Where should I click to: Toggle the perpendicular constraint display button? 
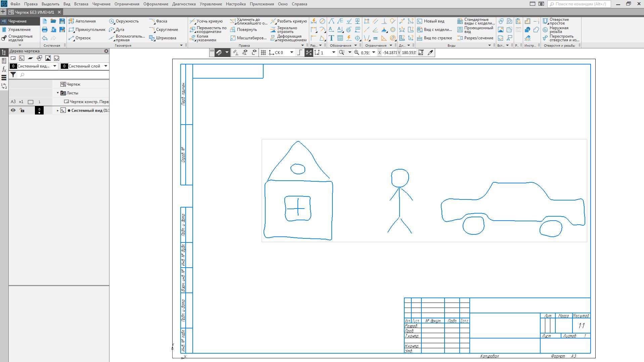tap(236, 52)
